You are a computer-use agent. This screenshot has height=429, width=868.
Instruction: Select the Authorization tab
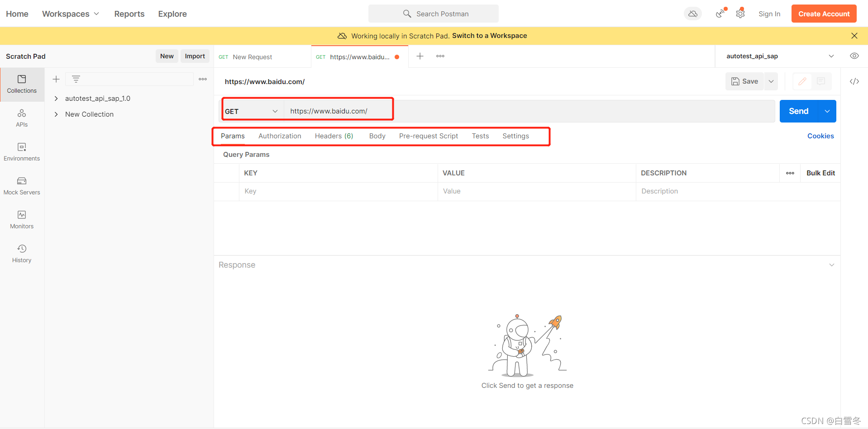pos(280,136)
